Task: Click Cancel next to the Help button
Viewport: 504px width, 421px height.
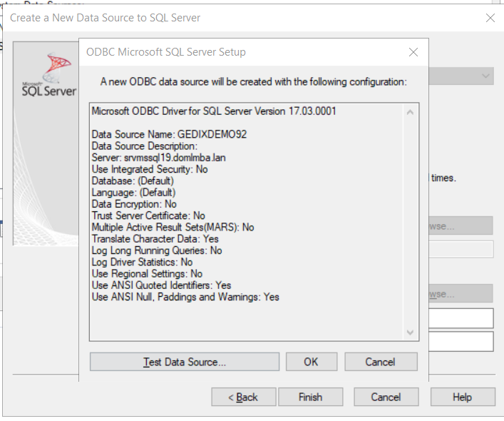Action: 386,397
